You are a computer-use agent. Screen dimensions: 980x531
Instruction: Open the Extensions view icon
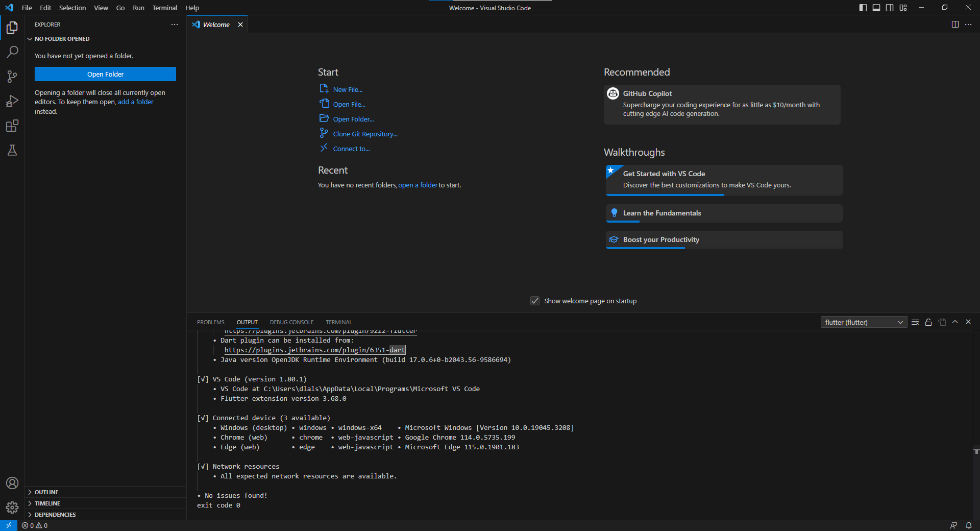(12, 126)
